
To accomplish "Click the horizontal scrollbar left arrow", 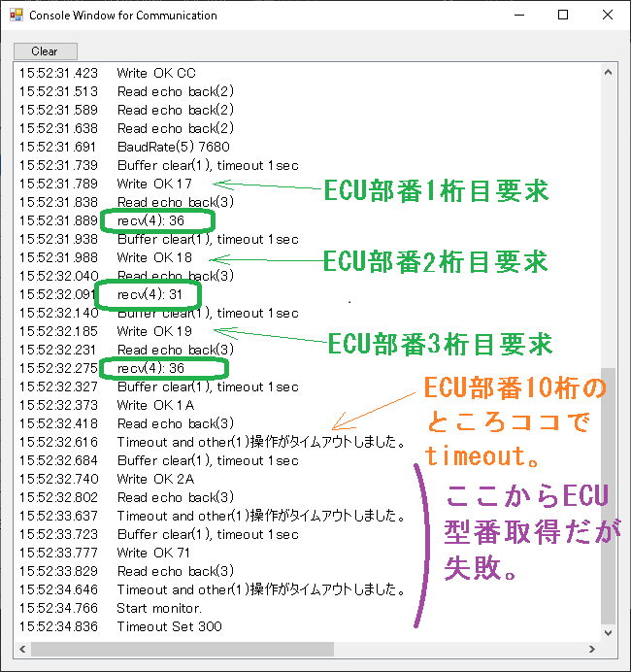I will [22, 650].
